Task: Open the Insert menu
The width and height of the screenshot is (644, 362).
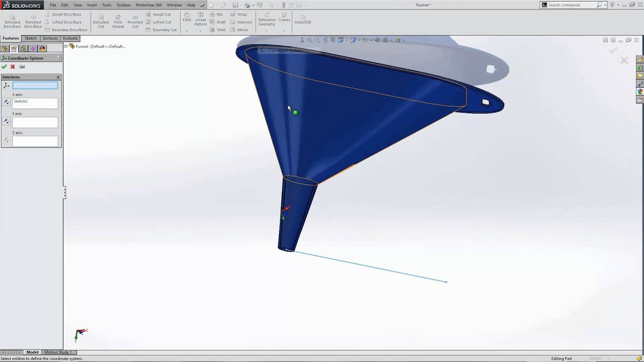Action: [92, 5]
